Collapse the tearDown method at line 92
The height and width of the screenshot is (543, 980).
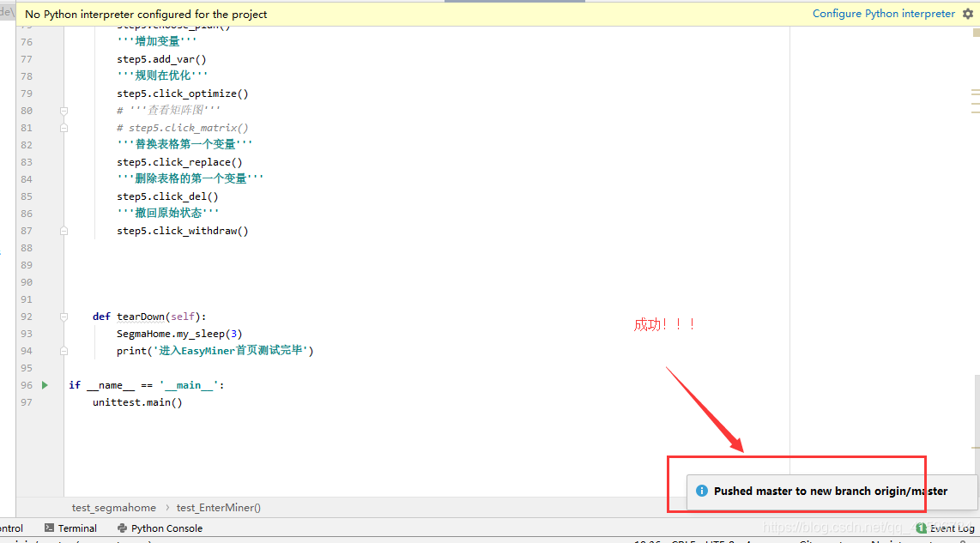(x=64, y=317)
